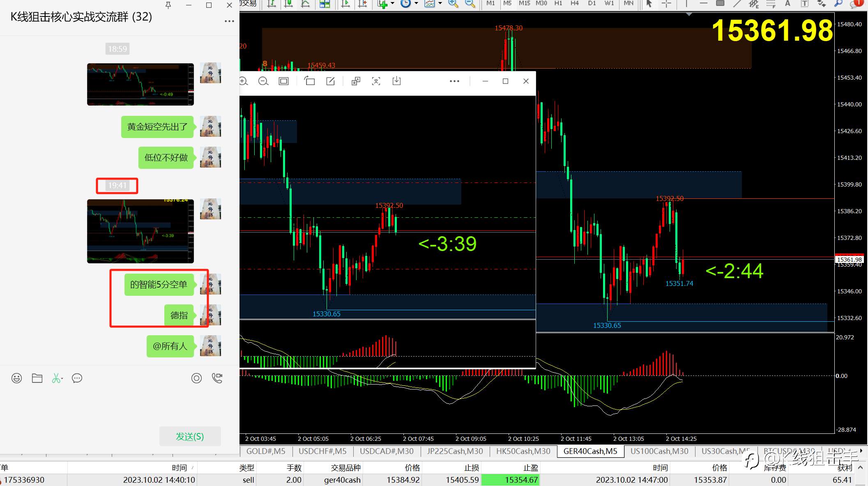Click the translate icon in image viewer
This screenshot has height=486, width=868.
coord(356,81)
